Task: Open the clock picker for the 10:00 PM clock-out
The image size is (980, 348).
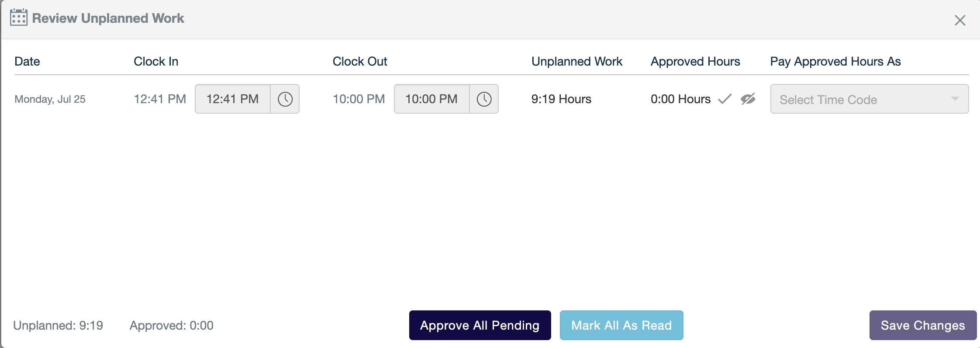Action: [x=485, y=99]
